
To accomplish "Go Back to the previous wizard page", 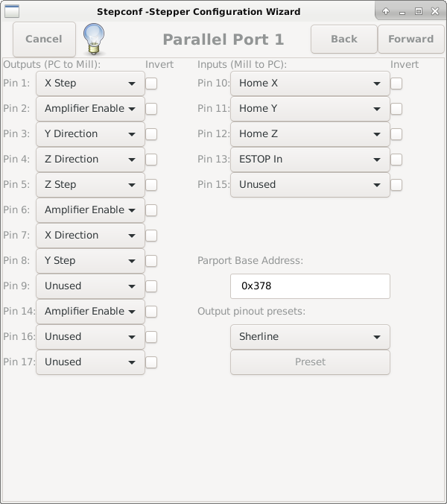I will (x=344, y=39).
